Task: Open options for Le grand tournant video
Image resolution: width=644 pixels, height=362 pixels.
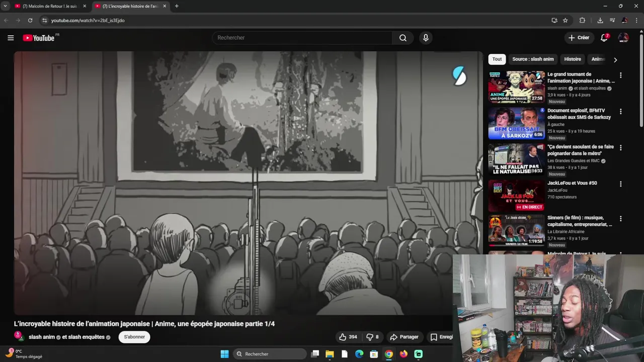Action: pyautogui.click(x=620, y=75)
